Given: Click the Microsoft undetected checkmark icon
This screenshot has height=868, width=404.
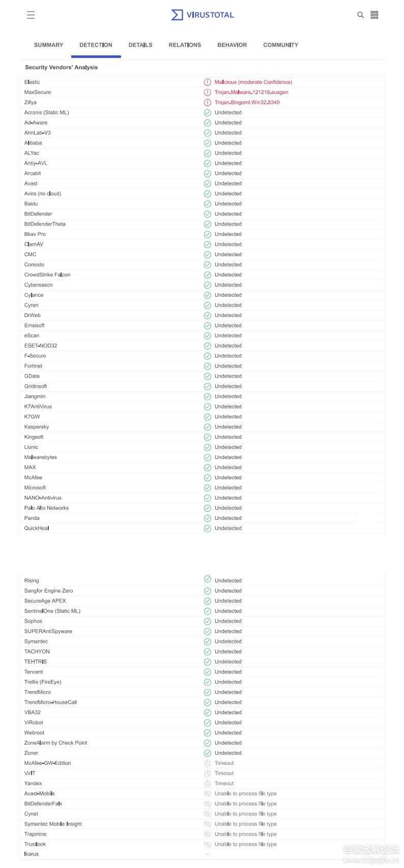Looking at the screenshot, I should (207, 488).
